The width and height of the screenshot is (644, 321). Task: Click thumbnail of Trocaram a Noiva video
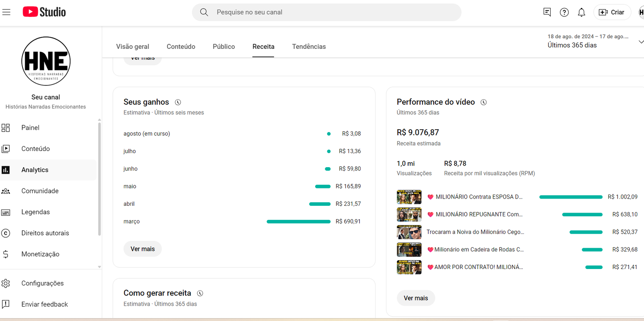coord(409,232)
